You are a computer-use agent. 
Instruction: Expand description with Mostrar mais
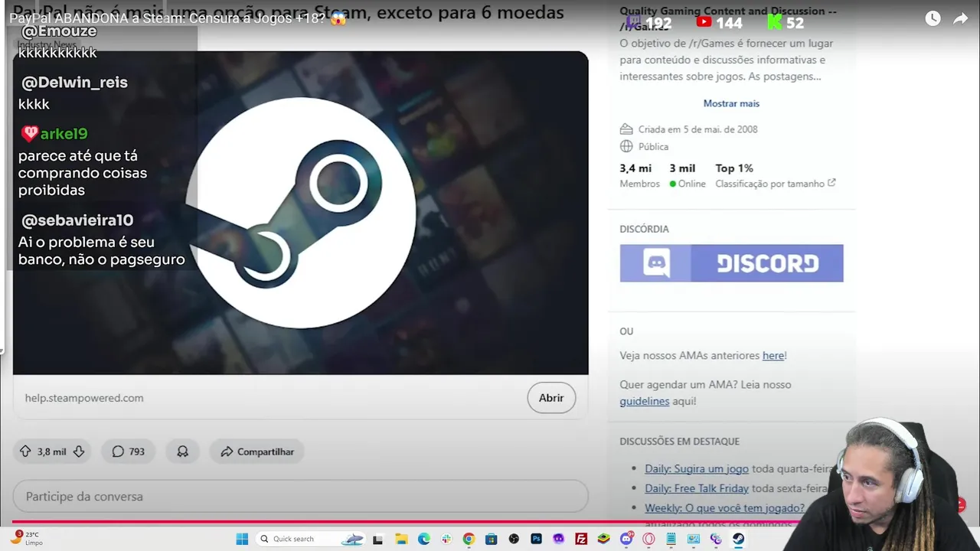[x=731, y=103]
